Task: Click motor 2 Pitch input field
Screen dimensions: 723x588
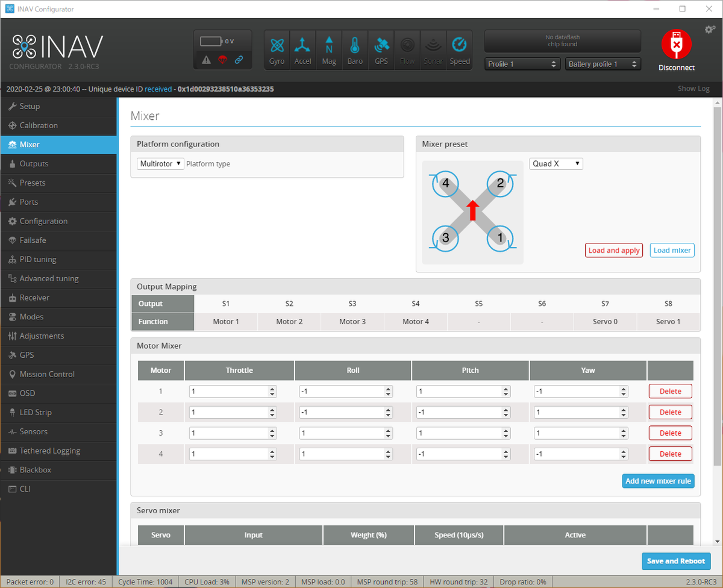Action: 463,412
